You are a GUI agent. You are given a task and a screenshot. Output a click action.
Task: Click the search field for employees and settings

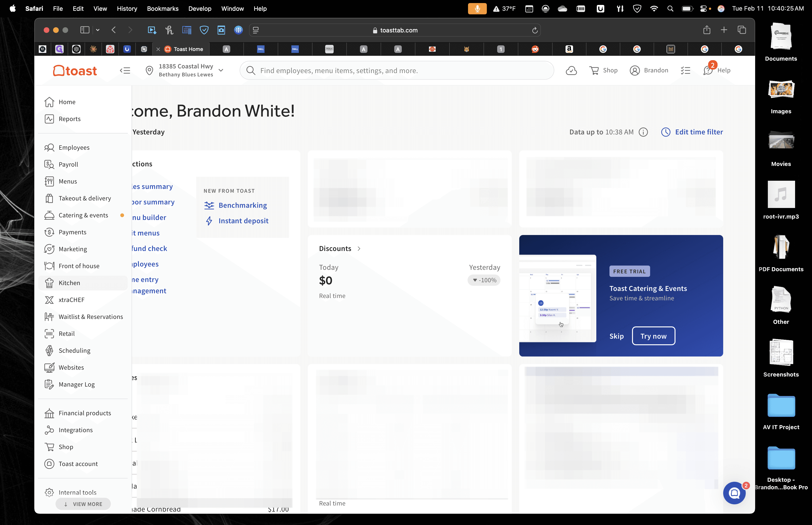coord(397,70)
